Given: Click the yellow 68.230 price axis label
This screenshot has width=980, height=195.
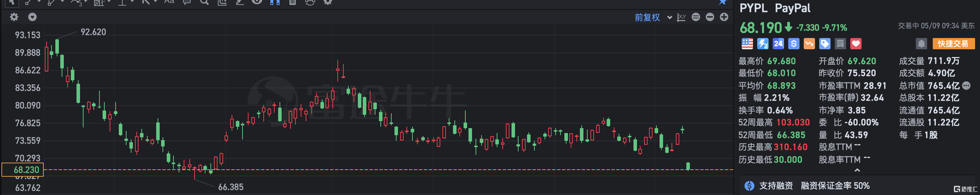Looking at the screenshot, I should point(23,170).
